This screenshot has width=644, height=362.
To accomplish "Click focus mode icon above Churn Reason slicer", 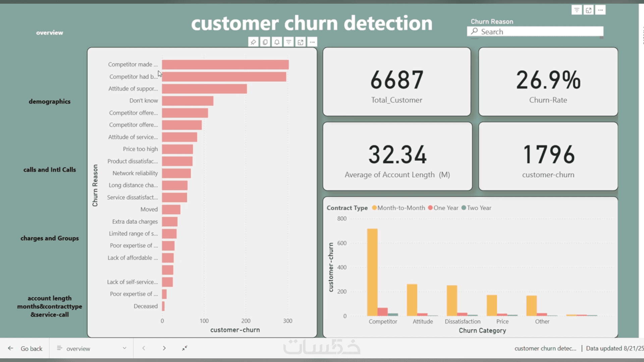I will click(589, 10).
